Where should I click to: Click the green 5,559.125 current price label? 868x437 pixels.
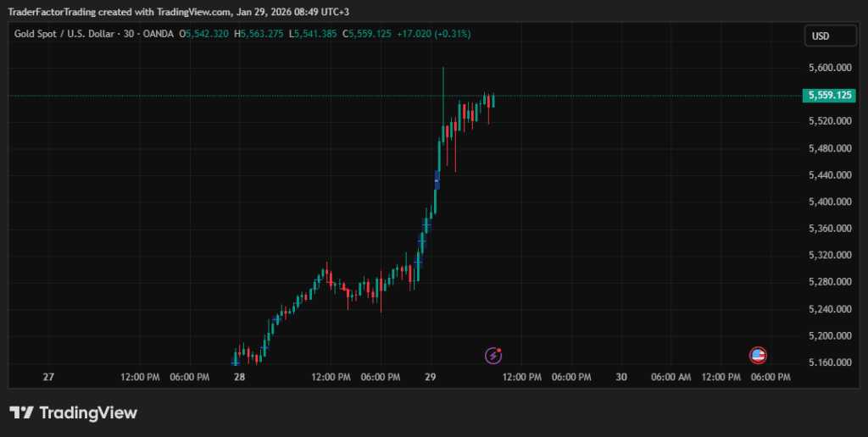(829, 95)
